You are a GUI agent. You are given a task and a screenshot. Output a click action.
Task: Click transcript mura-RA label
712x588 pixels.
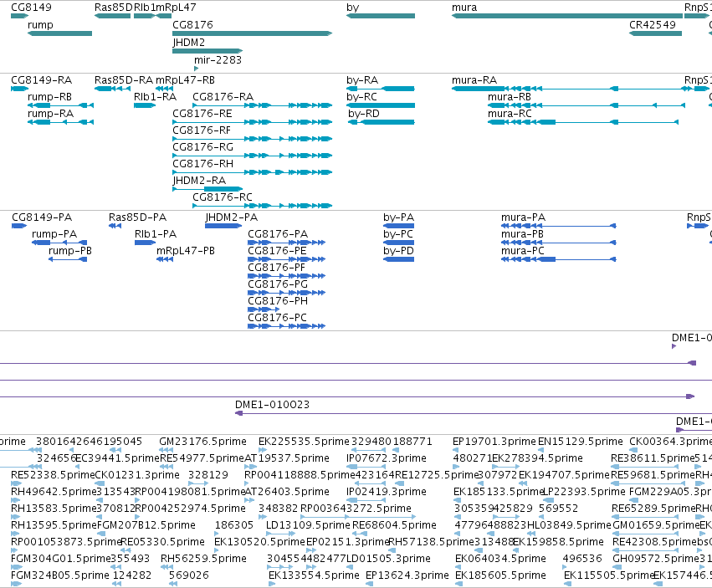[474, 80]
